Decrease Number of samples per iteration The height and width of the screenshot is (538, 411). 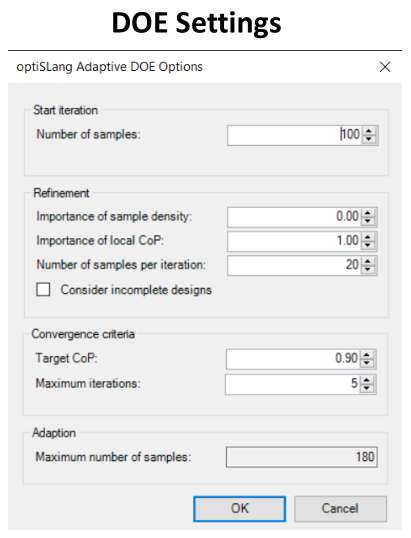click(x=368, y=269)
